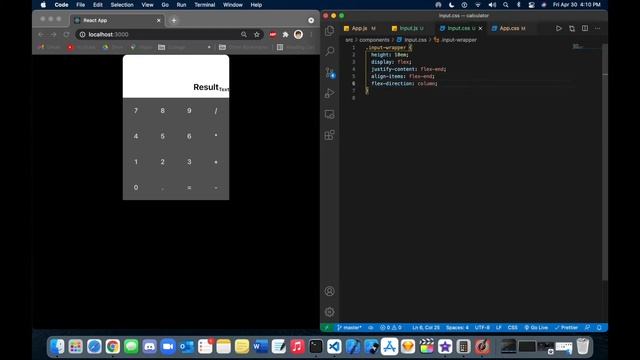Image resolution: width=640 pixels, height=360 pixels.
Task: Open the Explorer view in VS Code
Action: (x=329, y=31)
